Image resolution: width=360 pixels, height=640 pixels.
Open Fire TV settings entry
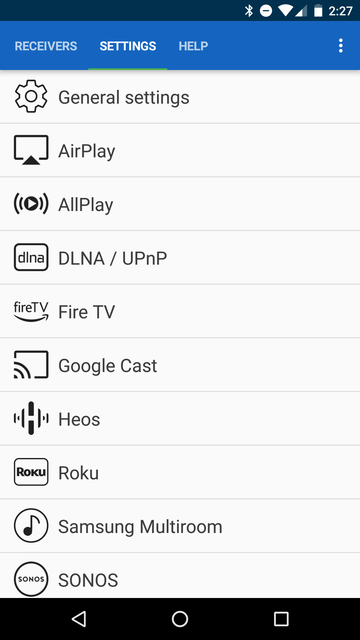[x=180, y=311]
